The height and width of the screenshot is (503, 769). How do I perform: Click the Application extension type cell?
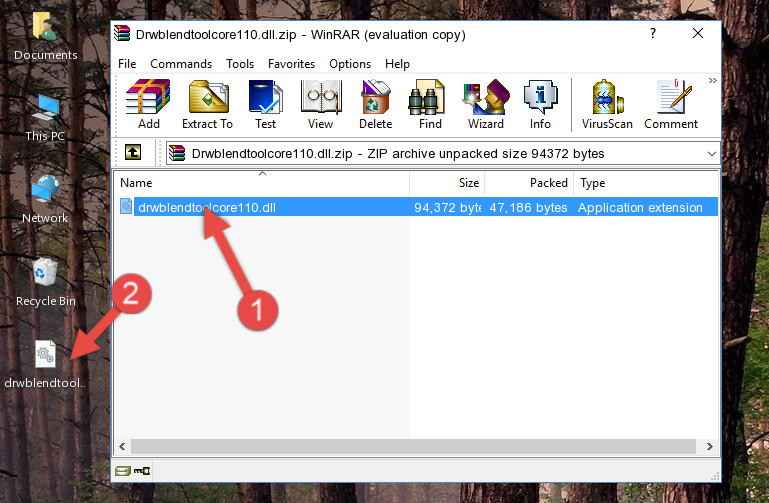coord(640,207)
